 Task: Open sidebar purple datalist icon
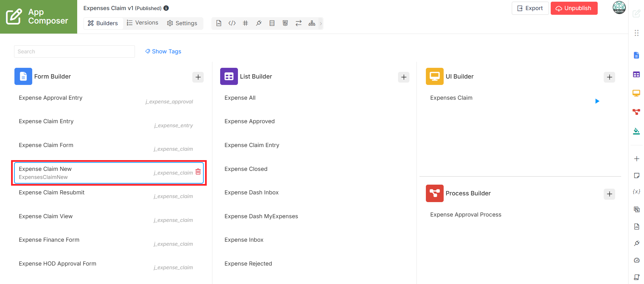[636, 75]
